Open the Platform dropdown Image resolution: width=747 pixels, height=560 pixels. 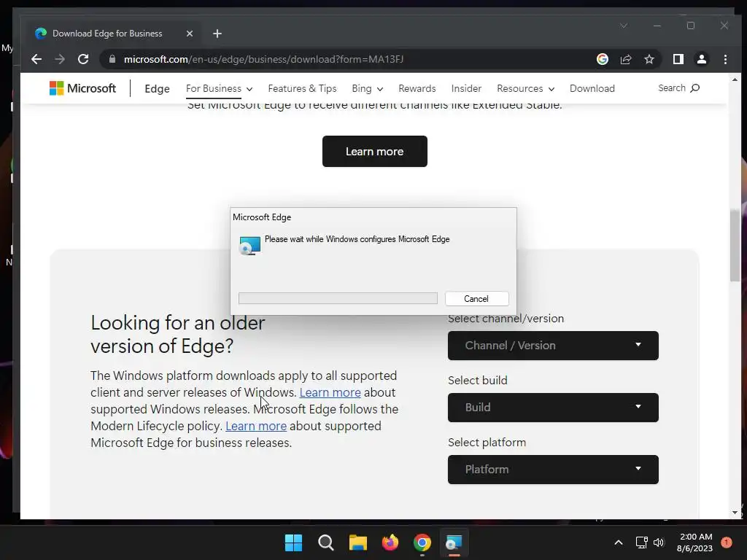[x=553, y=470]
